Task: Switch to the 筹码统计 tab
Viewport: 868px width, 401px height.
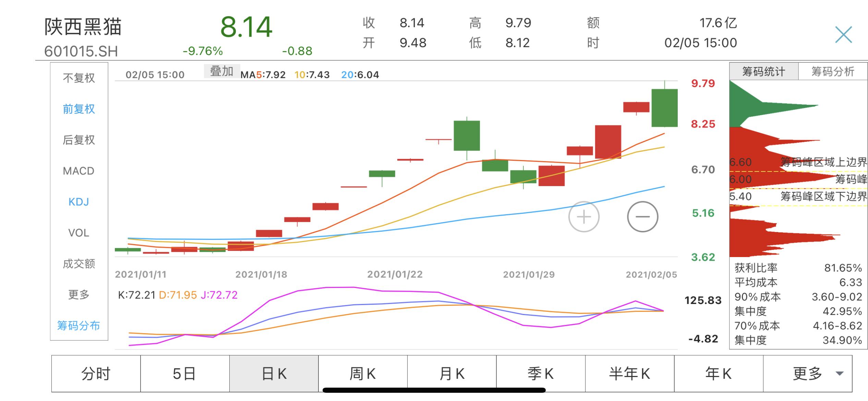Action: click(763, 72)
